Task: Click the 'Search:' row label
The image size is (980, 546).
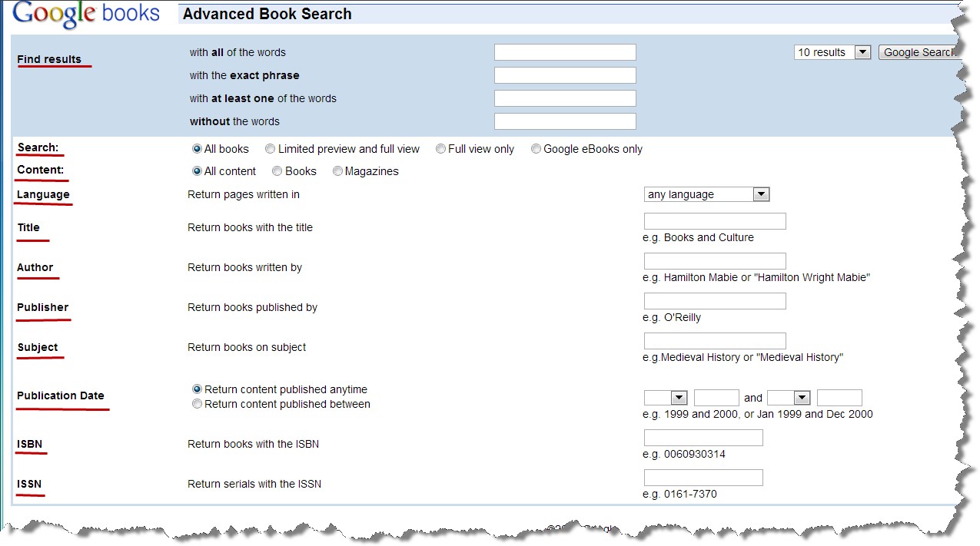Action: [x=38, y=147]
